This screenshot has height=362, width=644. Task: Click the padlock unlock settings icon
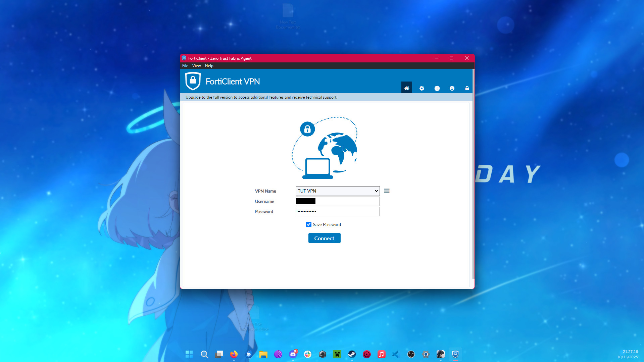pyautogui.click(x=467, y=88)
